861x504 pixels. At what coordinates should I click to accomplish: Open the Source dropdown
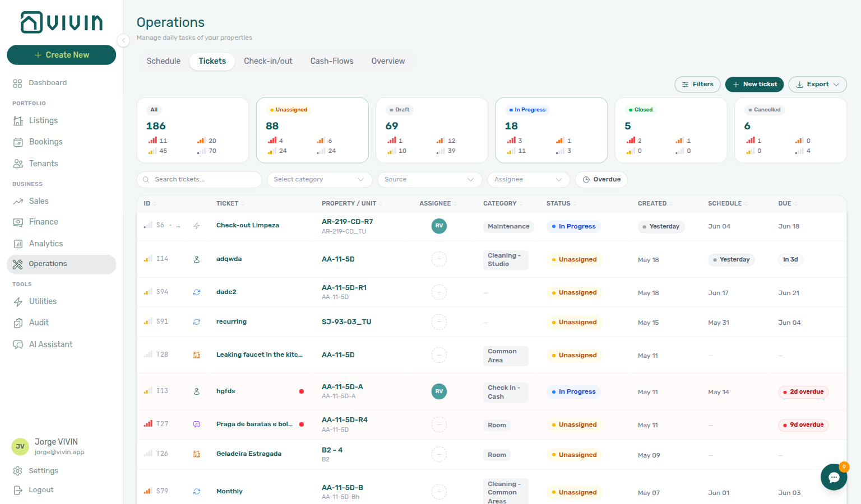point(430,180)
